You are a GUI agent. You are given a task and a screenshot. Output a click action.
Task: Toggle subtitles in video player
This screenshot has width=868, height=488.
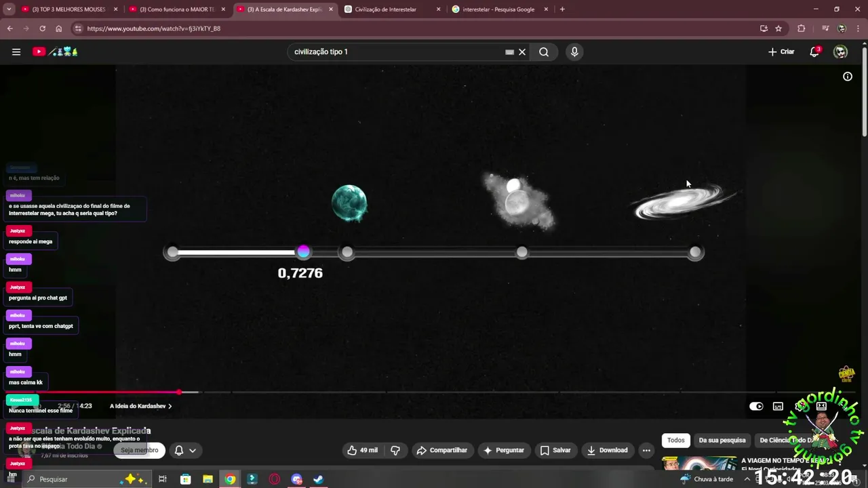tap(778, 406)
